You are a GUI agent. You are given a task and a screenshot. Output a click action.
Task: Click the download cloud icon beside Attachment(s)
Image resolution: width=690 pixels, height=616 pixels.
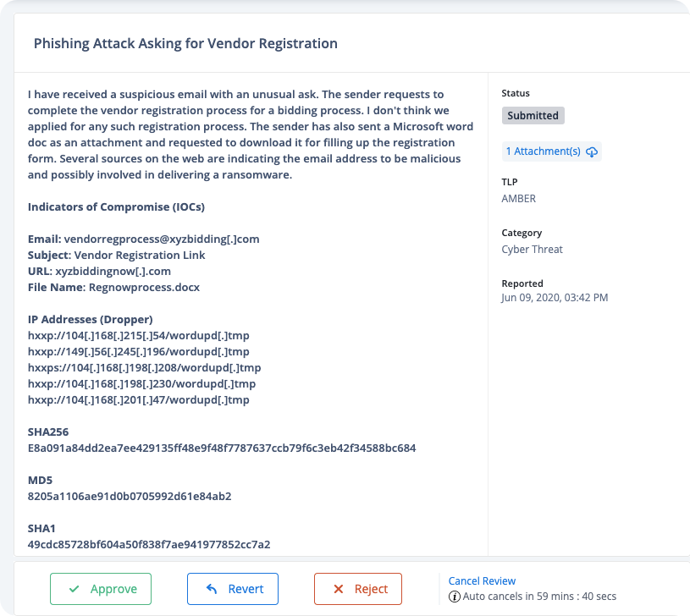click(x=592, y=151)
